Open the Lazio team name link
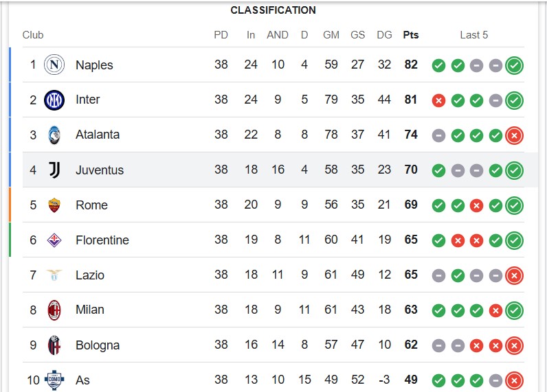This screenshot has width=547, height=392. pos(90,275)
